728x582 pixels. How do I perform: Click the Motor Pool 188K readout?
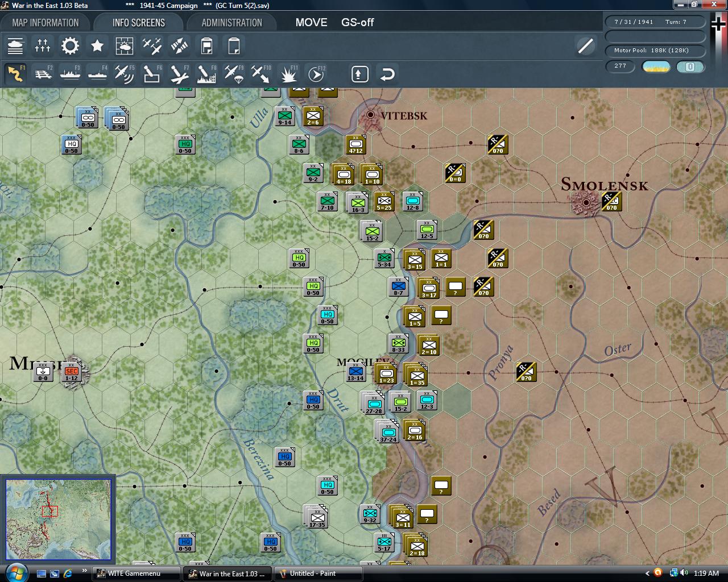pyautogui.click(x=655, y=50)
